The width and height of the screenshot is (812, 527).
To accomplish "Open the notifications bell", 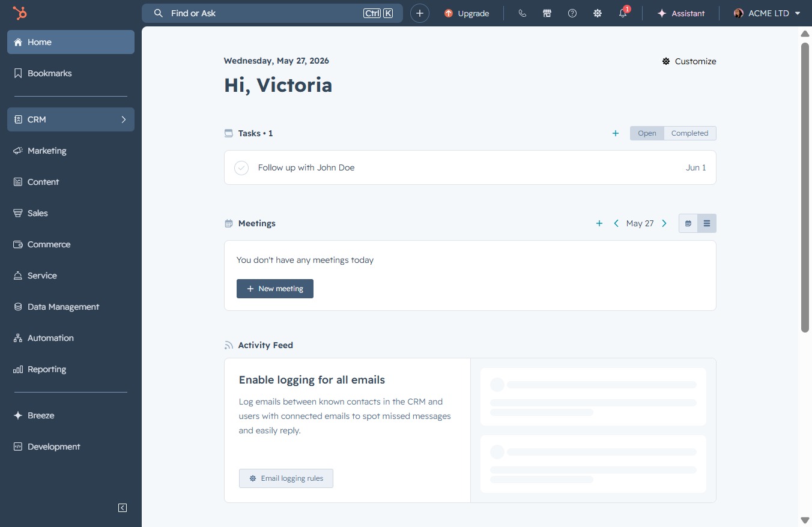I will pos(623,13).
